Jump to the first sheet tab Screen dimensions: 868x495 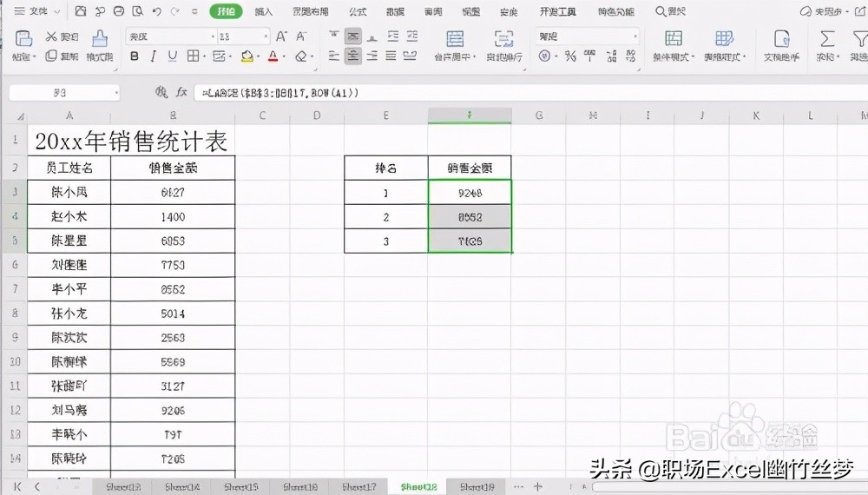[17, 486]
